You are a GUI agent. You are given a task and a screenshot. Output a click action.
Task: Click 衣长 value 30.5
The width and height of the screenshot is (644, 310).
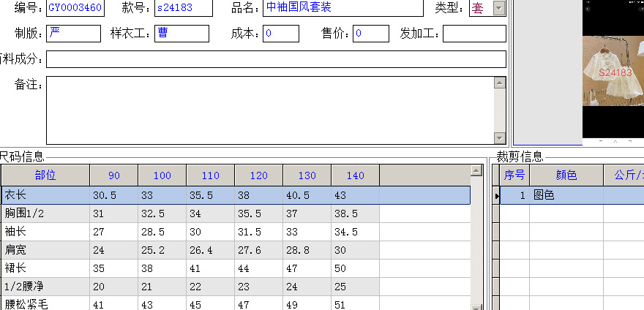(113, 195)
